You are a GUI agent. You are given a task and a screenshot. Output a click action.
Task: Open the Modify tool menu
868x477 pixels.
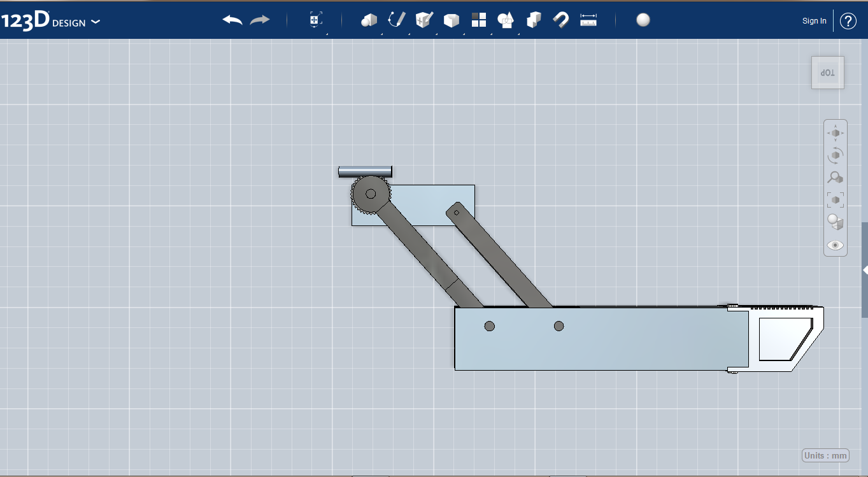pos(452,20)
